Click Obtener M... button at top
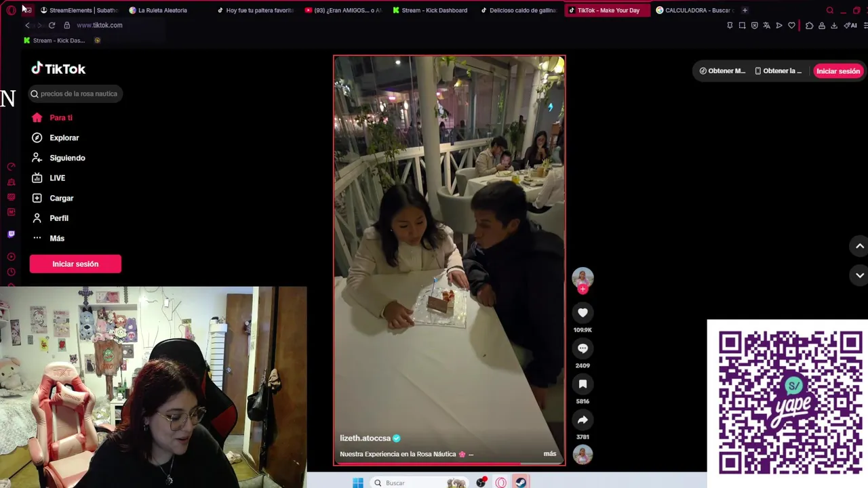The width and height of the screenshot is (868, 488). click(x=722, y=71)
